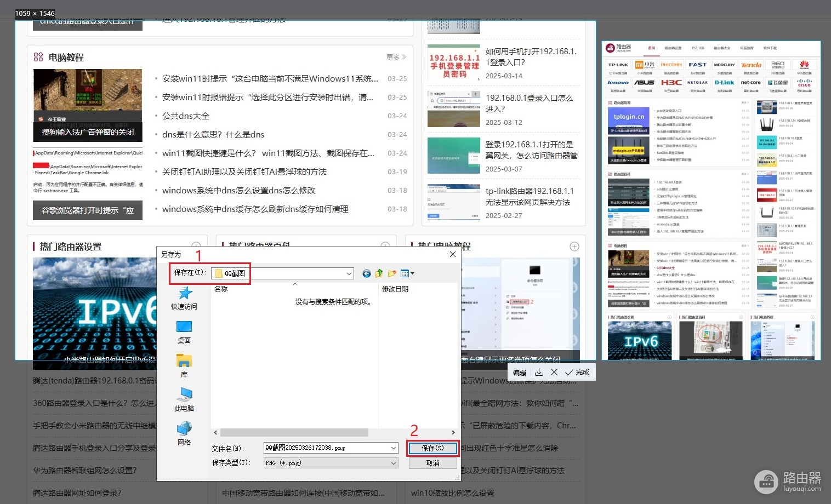Image resolution: width=831 pixels, height=504 pixels.
Task: Open 如何用手机打开192.168.1.1登录入口 title link
Action: [x=531, y=57]
